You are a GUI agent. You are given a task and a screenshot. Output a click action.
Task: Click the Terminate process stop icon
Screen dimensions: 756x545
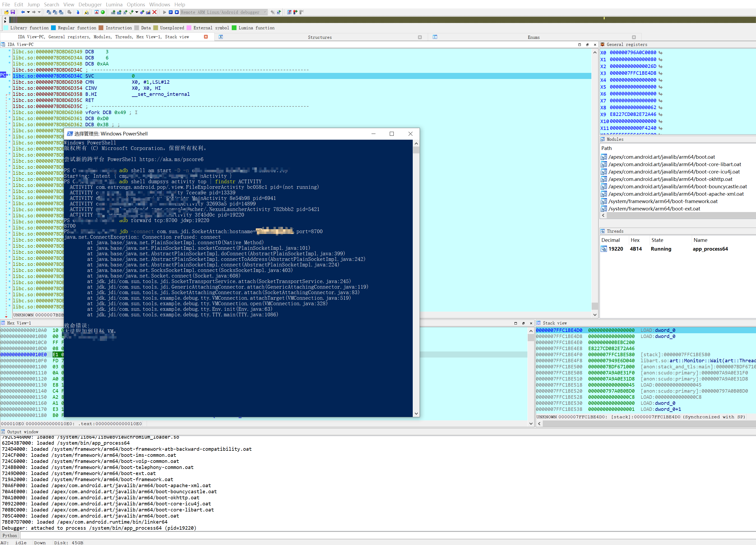tap(177, 12)
